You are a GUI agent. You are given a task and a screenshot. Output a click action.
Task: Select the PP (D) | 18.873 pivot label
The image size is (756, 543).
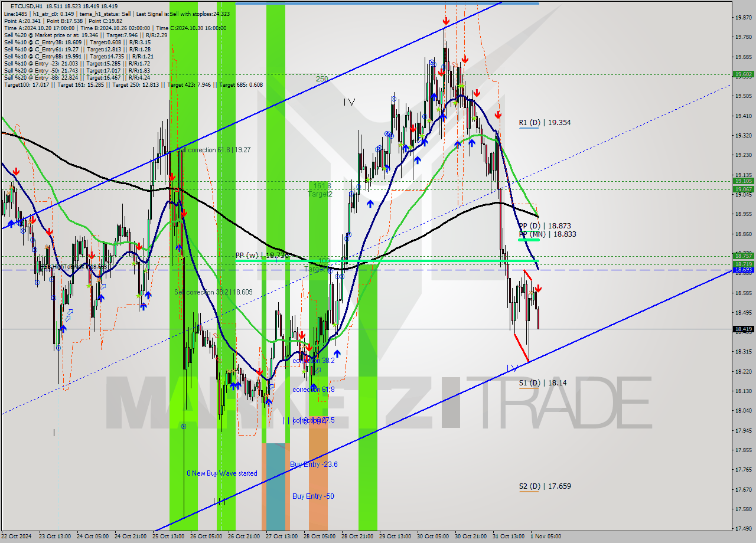tap(545, 226)
